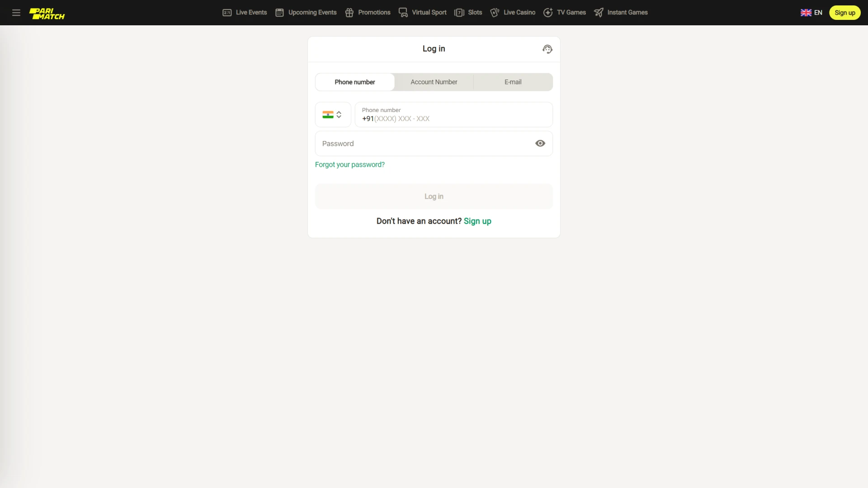The width and height of the screenshot is (868, 488).
Task: Click the EN language selector
Action: coord(812,13)
